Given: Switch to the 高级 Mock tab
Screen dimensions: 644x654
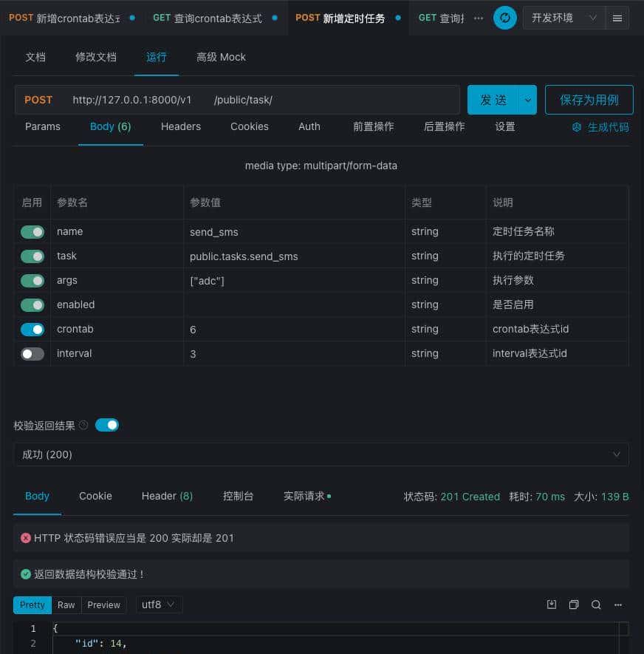Looking at the screenshot, I should tap(221, 57).
